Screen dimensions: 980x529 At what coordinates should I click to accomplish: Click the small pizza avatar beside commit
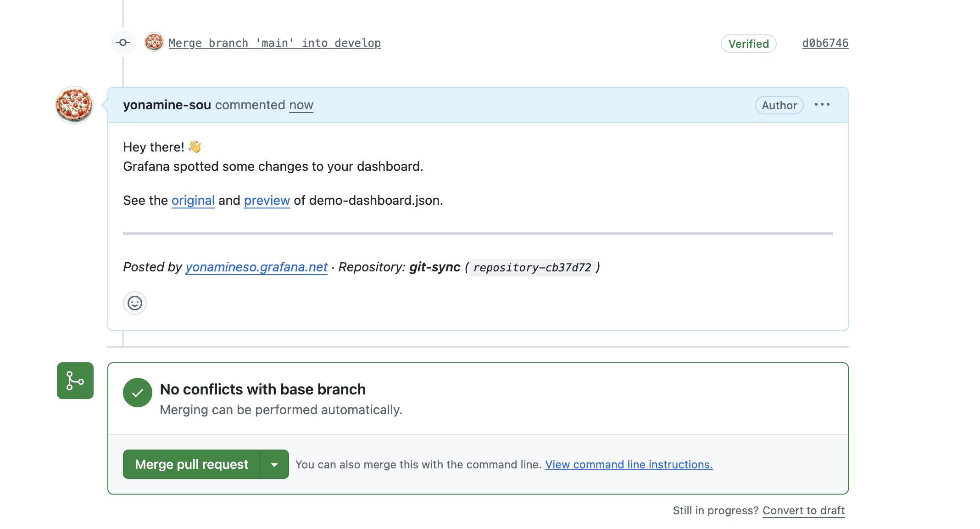[154, 42]
